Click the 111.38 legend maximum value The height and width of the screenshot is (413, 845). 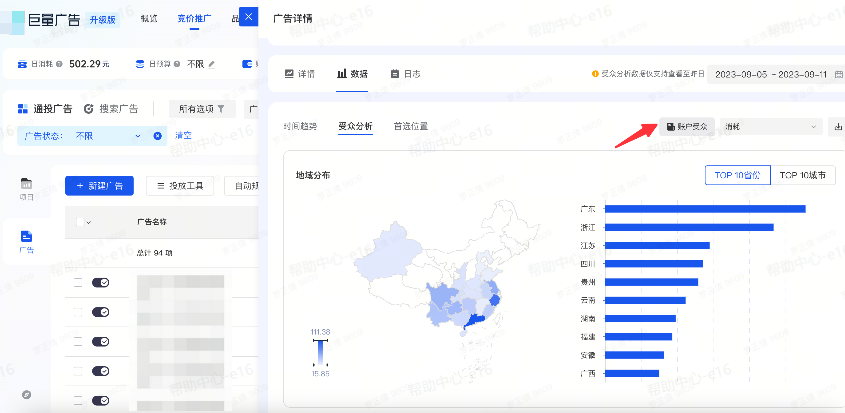[x=321, y=332]
